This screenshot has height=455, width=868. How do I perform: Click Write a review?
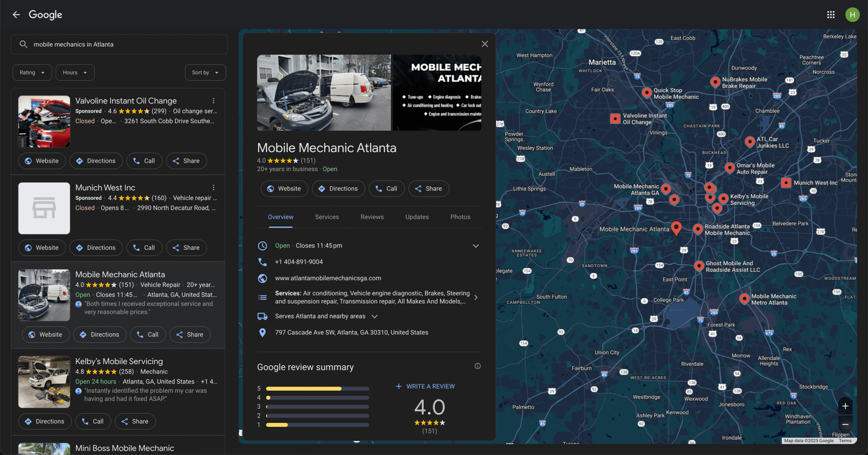click(425, 387)
